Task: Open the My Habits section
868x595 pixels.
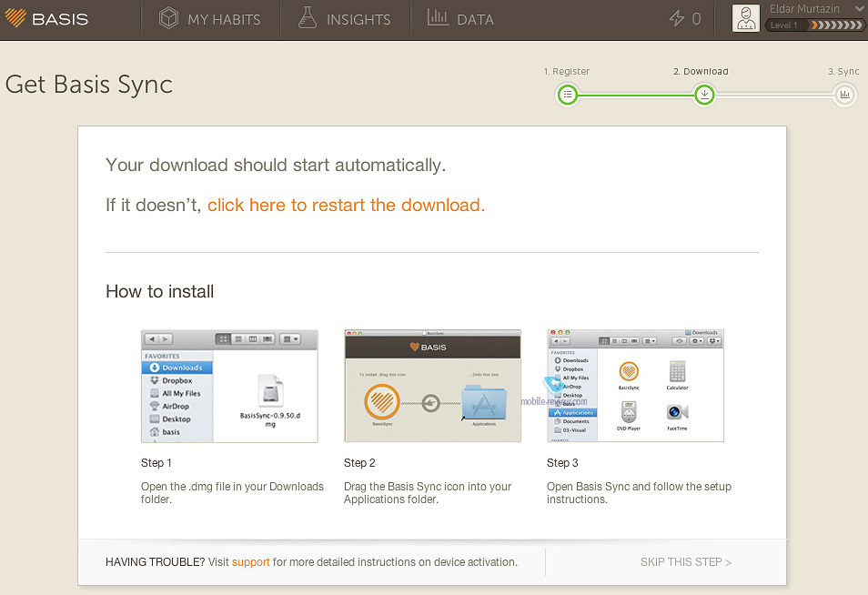Action: tap(210, 19)
